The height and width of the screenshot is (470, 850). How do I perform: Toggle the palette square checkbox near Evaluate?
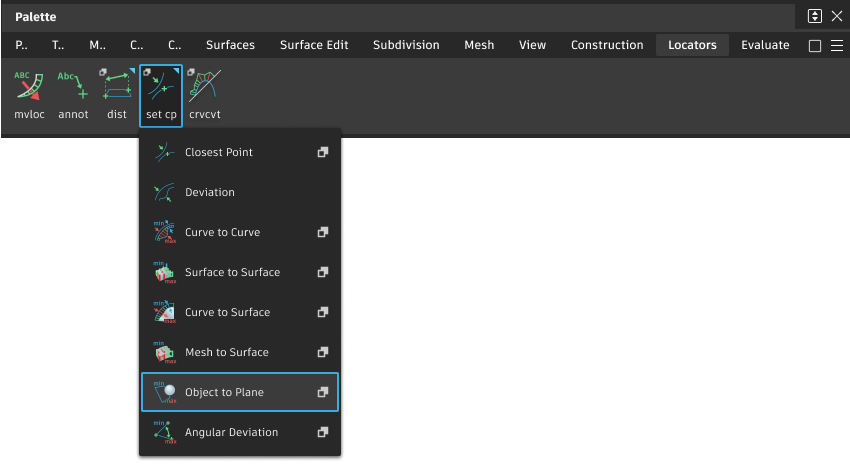pos(815,46)
